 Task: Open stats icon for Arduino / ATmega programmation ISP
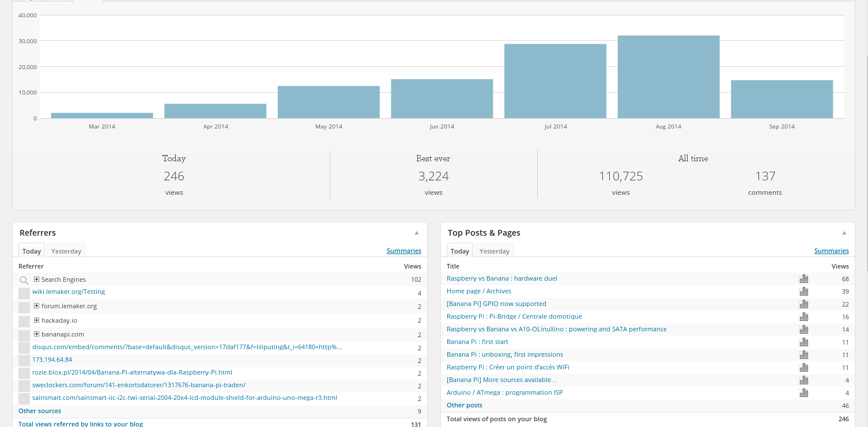pyautogui.click(x=803, y=393)
